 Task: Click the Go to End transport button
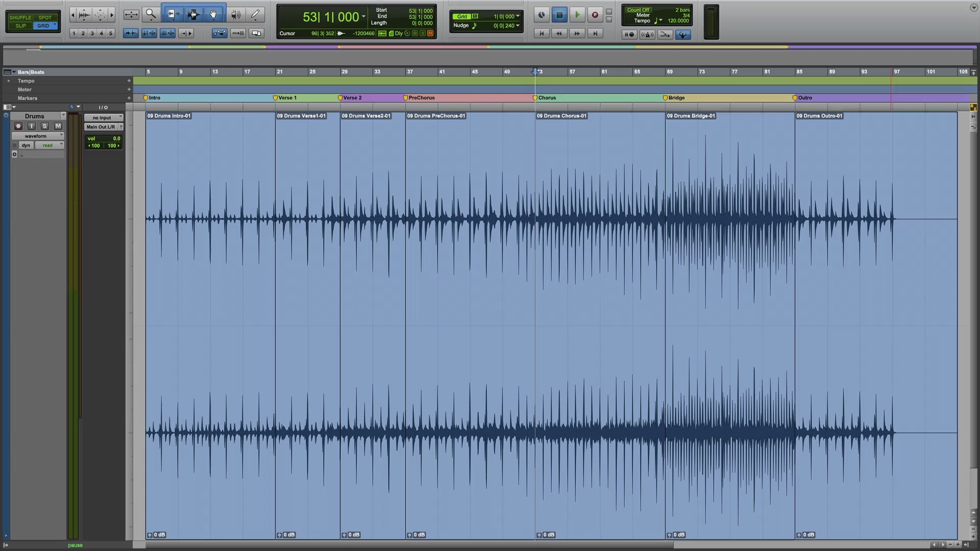click(595, 33)
